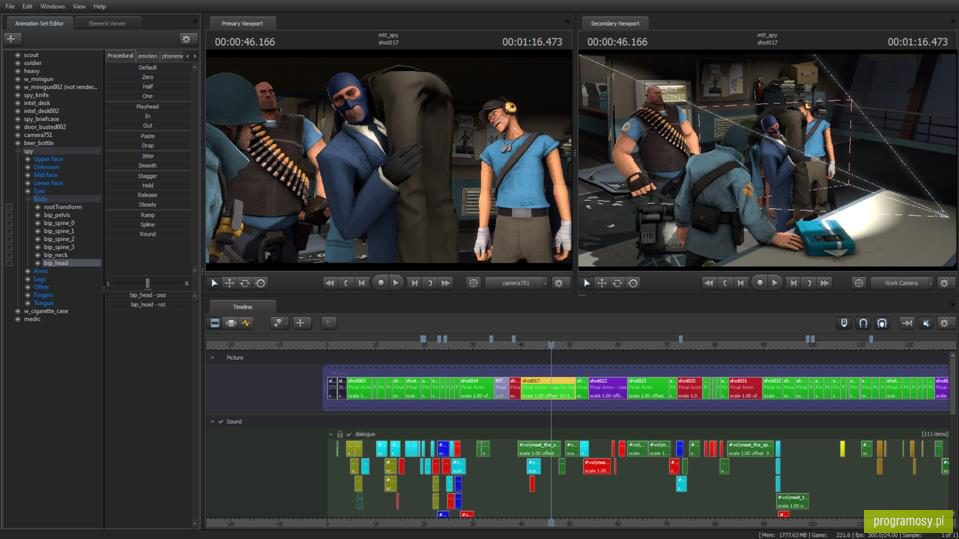This screenshot has height=539, width=959.
Task: Toggle Sound track checkmark
Action: click(x=221, y=422)
